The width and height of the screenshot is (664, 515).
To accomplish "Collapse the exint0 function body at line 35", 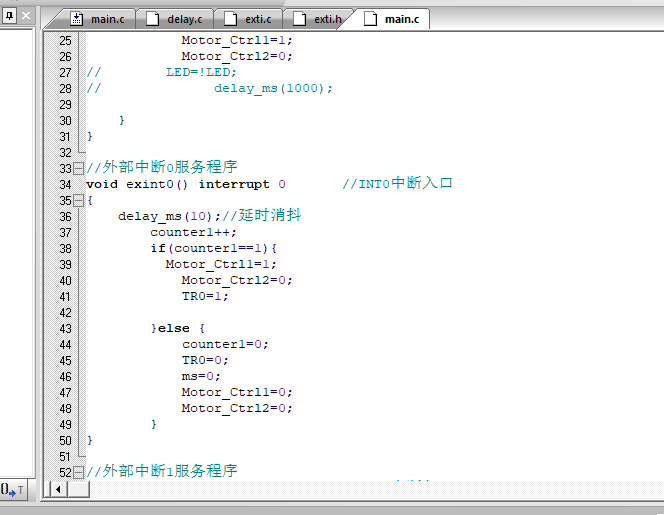I will tap(78, 200).
